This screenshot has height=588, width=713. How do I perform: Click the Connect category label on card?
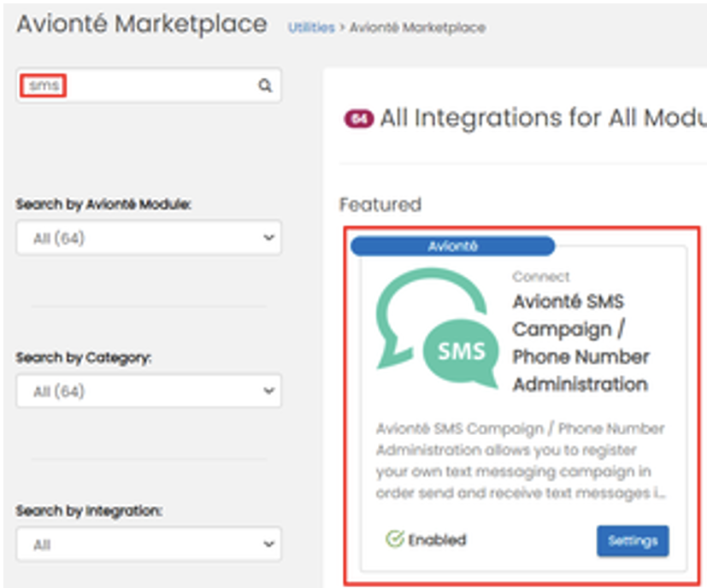click(x=540, y=276)
